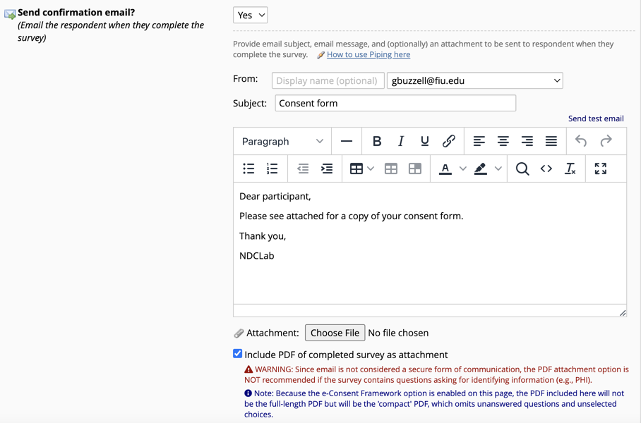Align text left
Viewport: 642px width, 424px height.
click(479, 141)
